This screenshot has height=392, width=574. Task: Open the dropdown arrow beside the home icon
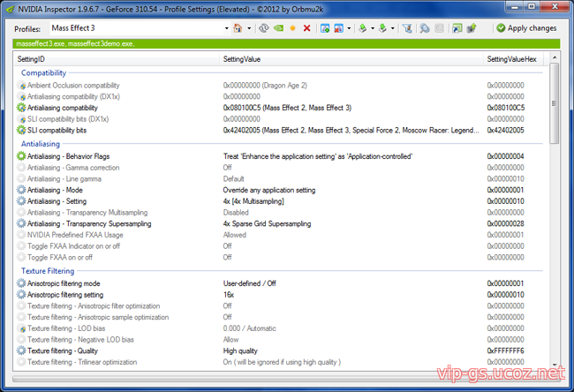pyautogui.click(x=249, y=28)
